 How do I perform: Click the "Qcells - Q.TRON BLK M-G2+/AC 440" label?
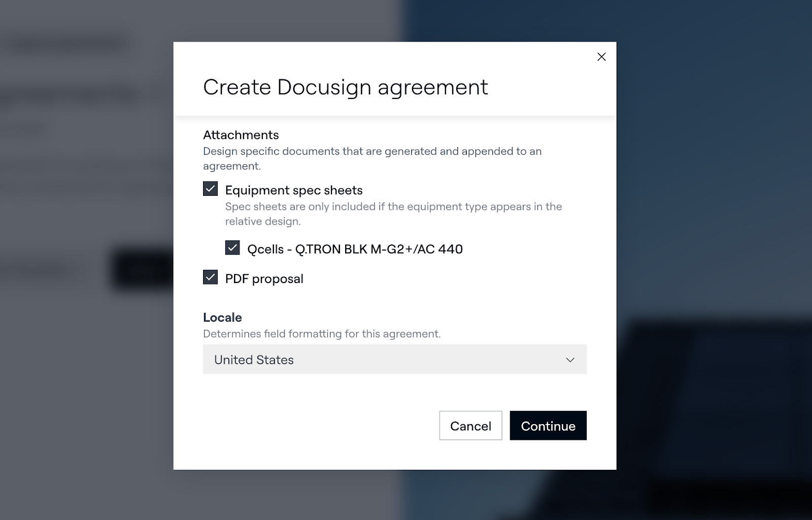click(354, 249)
